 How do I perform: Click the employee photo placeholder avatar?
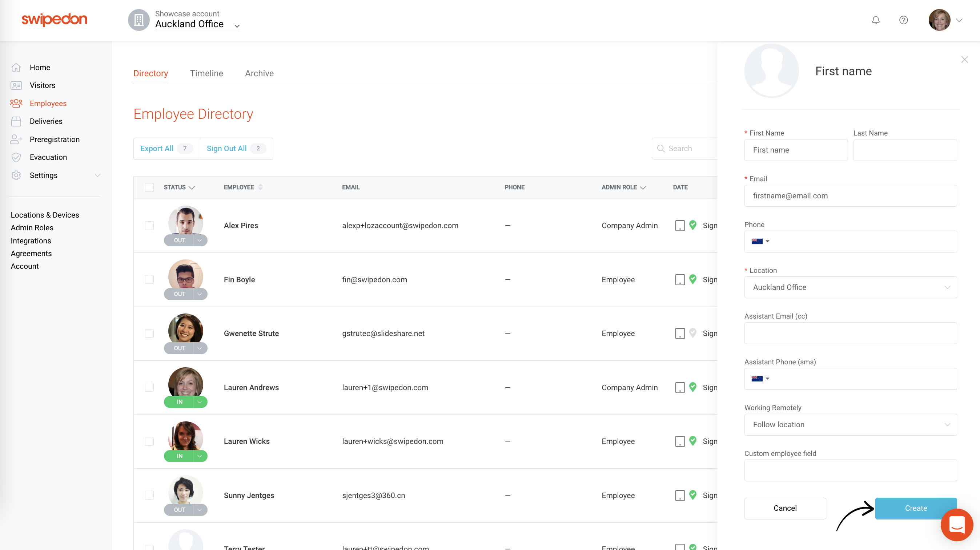771,71
